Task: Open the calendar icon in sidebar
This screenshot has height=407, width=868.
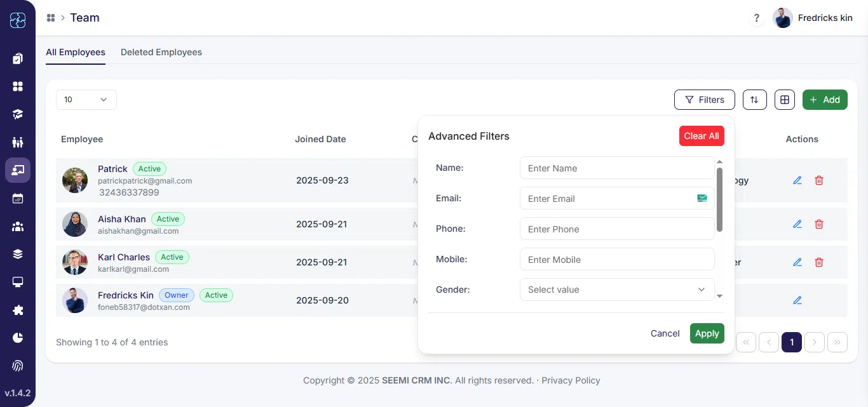Action: click(x=18, y=198)
